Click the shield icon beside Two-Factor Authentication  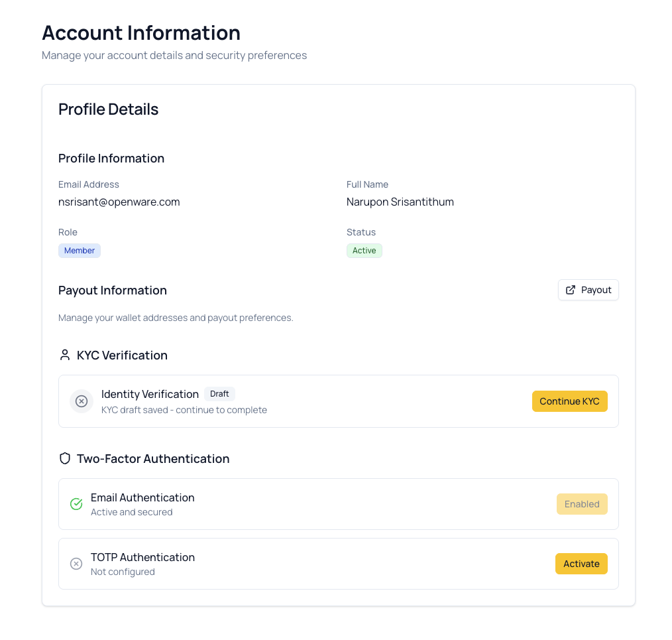[x=64, y=458]
